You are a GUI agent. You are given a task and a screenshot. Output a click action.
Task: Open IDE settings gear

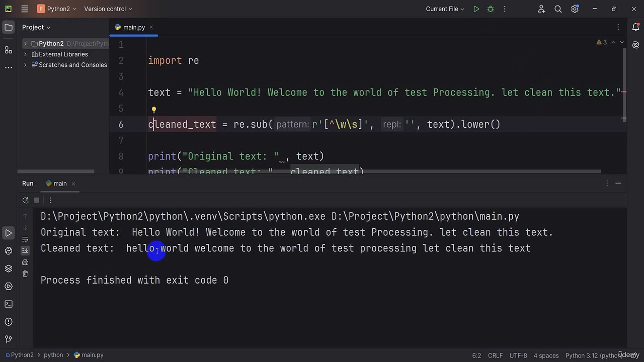pos(575,9)
